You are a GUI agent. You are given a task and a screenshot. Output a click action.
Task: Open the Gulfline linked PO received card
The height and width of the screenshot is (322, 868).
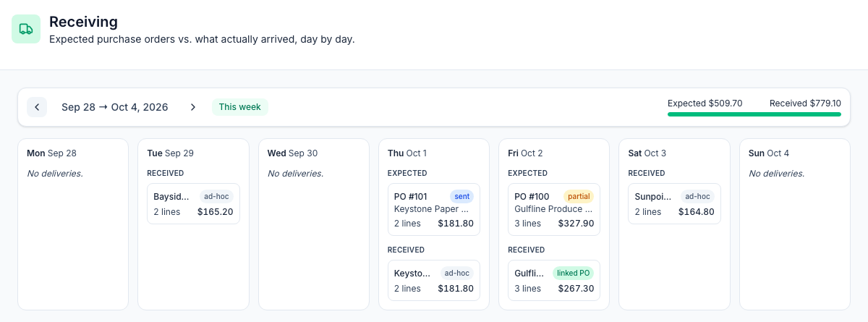(x=554, y=280)
